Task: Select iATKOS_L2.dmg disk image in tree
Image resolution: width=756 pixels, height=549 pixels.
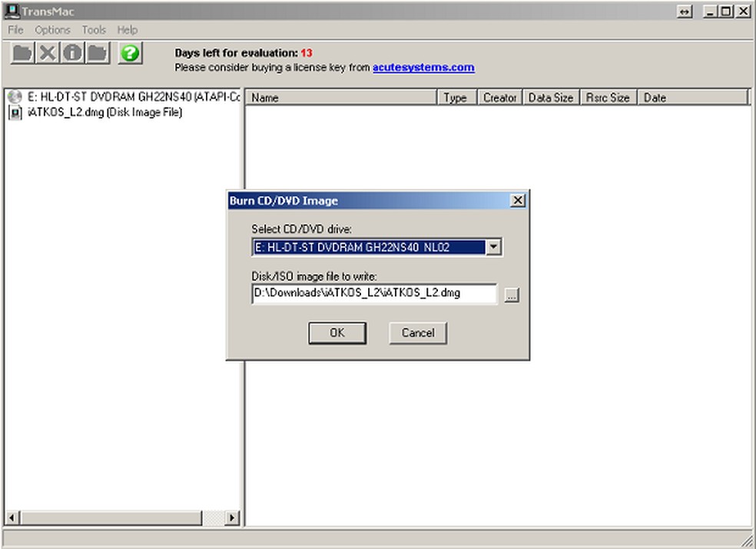Action: pyautogui.click(x=104, y=113)
